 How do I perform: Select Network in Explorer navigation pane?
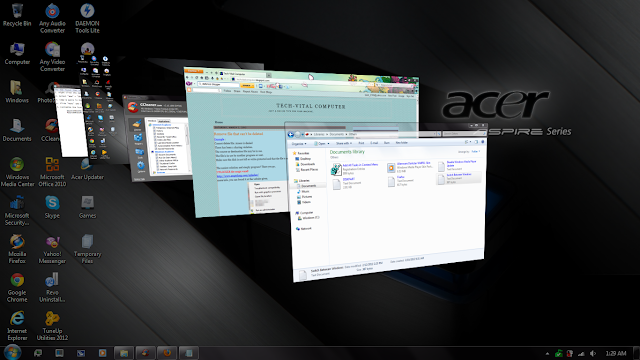click(304, 229)
